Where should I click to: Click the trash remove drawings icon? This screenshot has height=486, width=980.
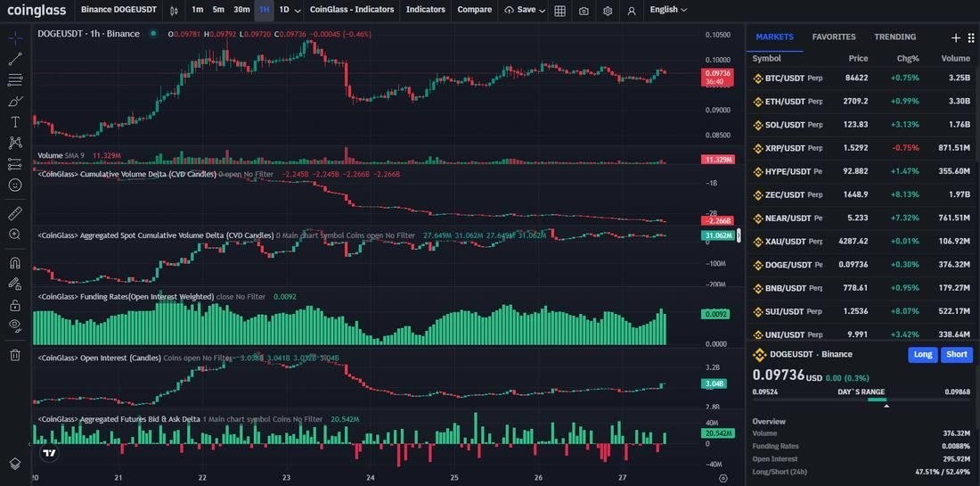[15, 355]
